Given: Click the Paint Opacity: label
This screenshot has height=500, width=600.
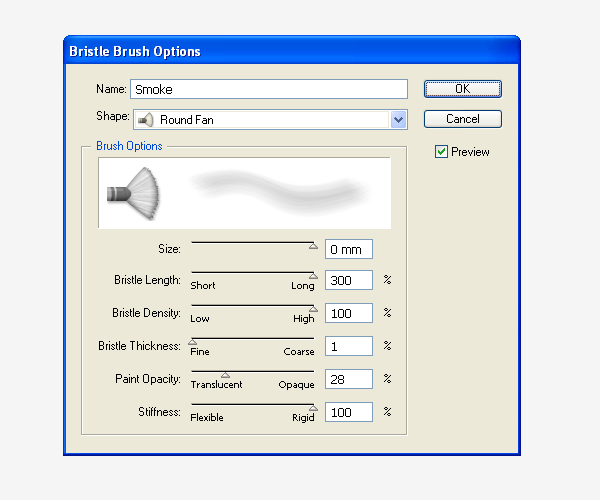Looking at the screenshot, I should click(x=148, y=379).
